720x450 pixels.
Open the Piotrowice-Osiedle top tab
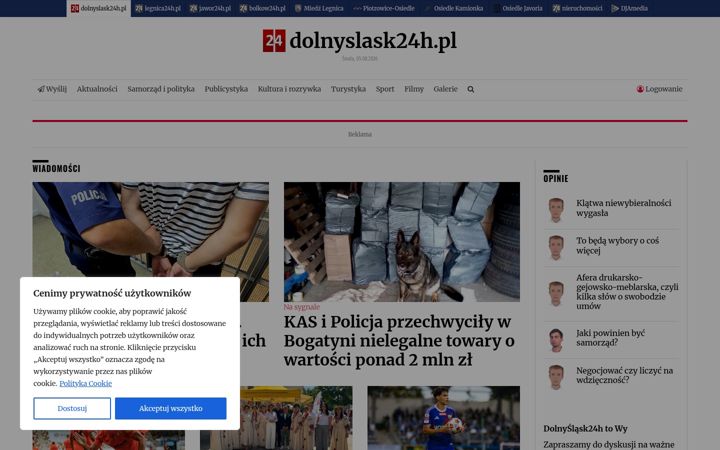point(384,8)
